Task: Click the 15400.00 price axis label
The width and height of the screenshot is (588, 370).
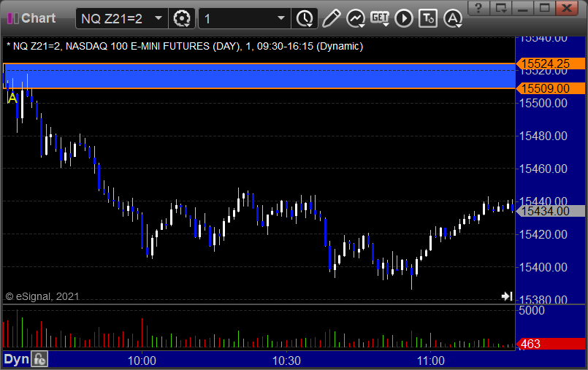Action: 543,267
